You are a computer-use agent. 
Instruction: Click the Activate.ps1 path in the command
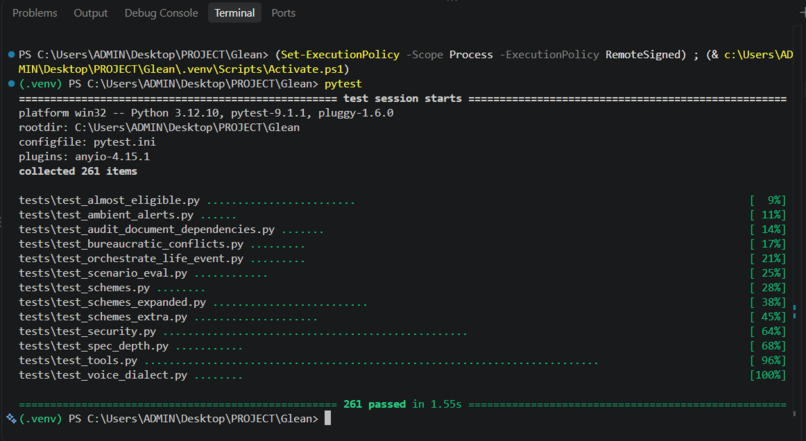(x=181, y=69)
